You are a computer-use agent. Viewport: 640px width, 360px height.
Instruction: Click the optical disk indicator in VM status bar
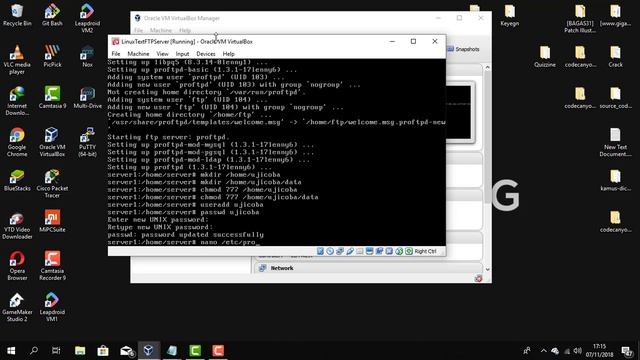click(x=330, y=251)
